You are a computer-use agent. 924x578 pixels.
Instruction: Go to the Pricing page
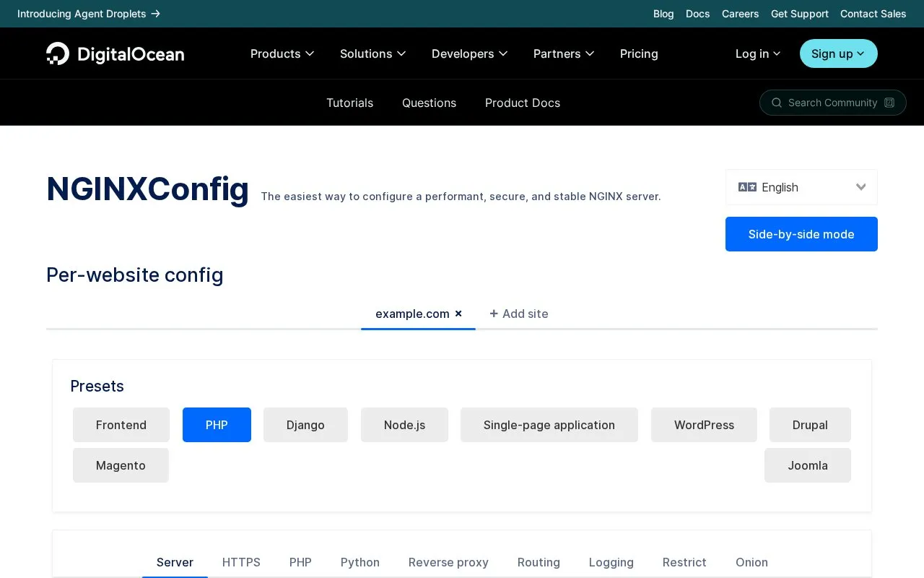[639, 53]
